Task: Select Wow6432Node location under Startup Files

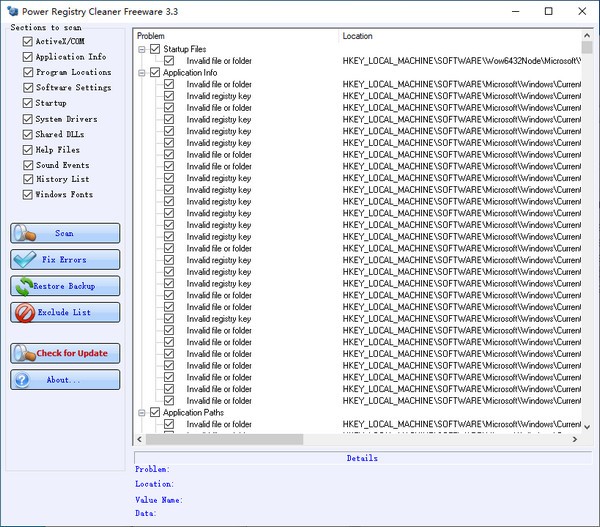Action: click(x=462, y=61)
